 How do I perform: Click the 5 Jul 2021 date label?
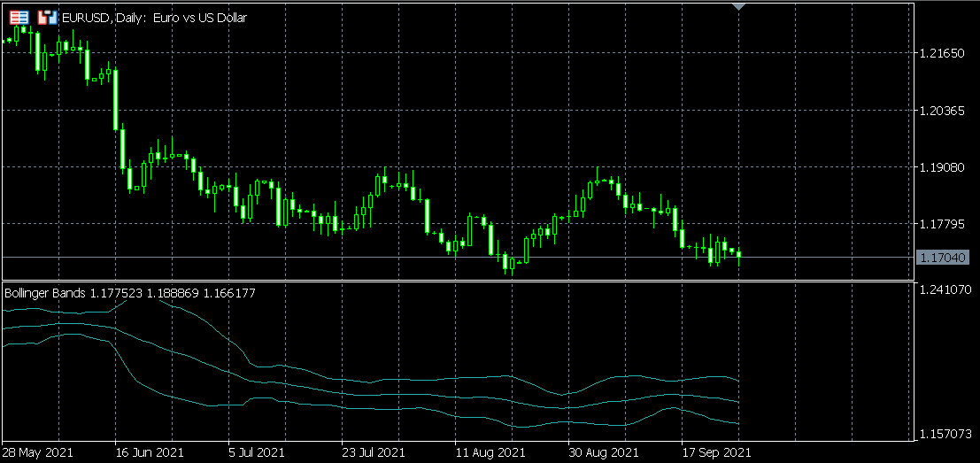258,451
